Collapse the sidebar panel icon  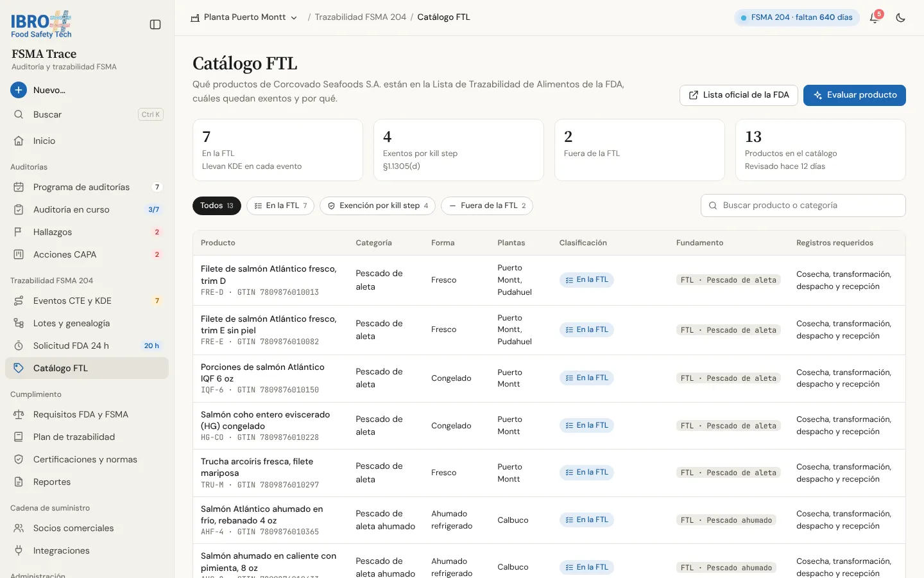pyautogui.click(x=155, y=24)
